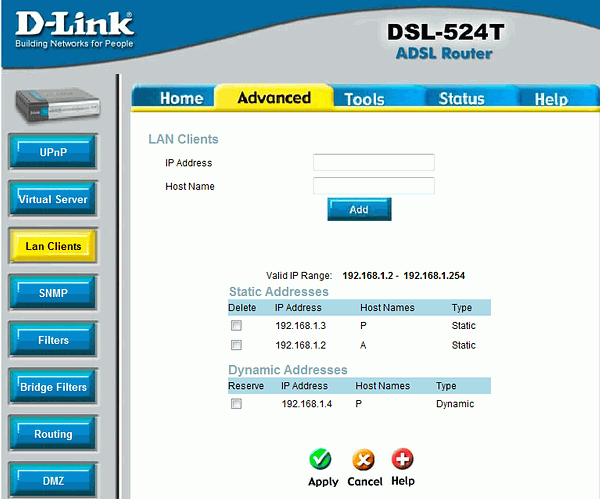Image resolution: width=600 pixels, height=499 pixels.
Task: Open Bridge Filters page
Action: (x=53, y=387)
